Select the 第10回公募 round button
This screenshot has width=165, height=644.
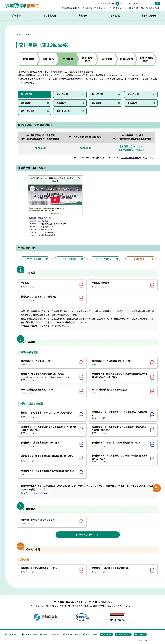click(x=141, y=95)
